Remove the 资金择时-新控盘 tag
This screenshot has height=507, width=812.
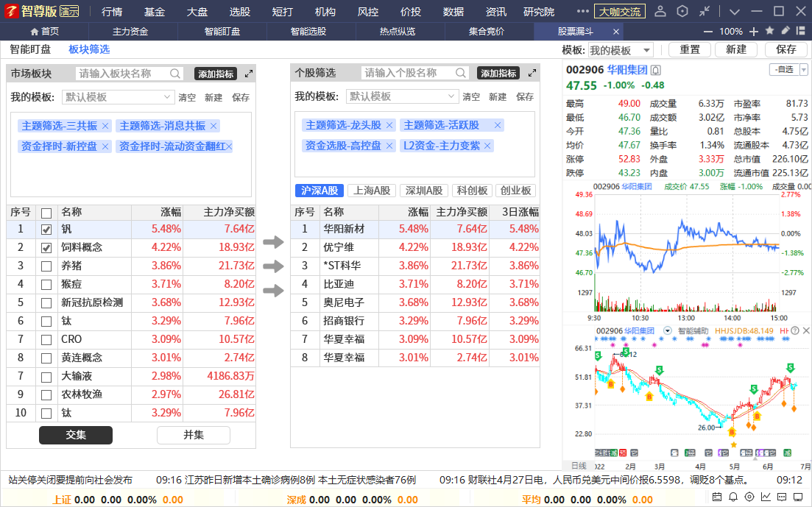pos(105,146)
